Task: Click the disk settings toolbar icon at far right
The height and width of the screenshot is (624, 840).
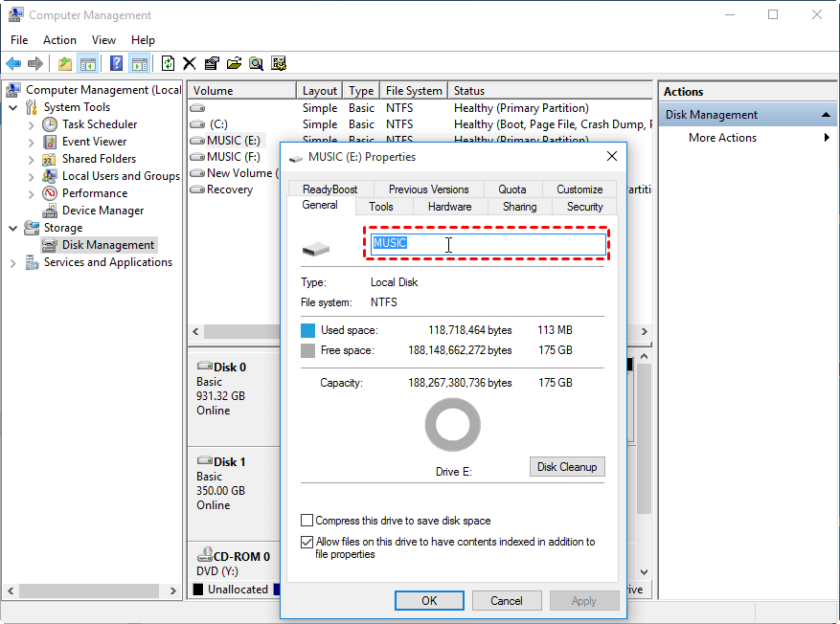Action: [279, 64]
